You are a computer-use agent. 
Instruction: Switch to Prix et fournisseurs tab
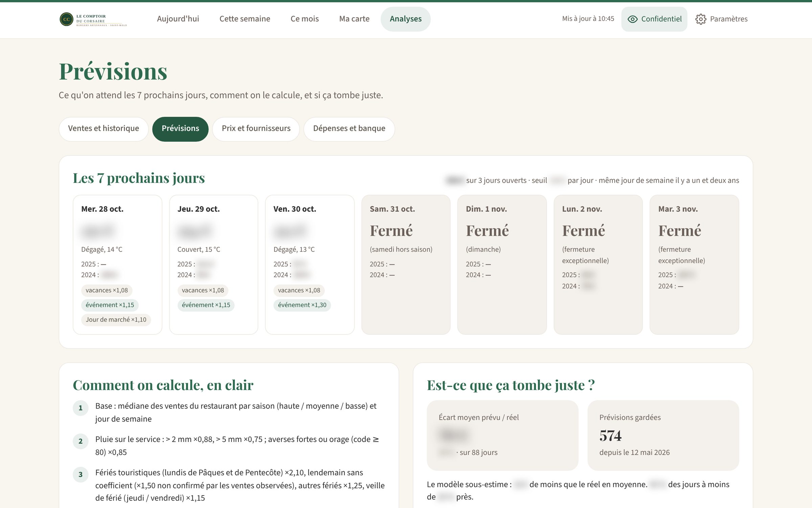click(256, 129)
